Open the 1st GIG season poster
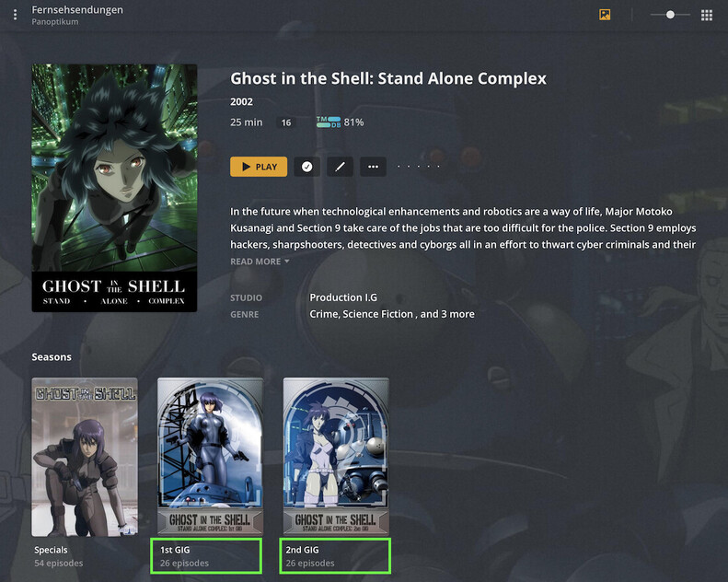The height and width of the screenshot is (582, 728). tap(210, 457)
